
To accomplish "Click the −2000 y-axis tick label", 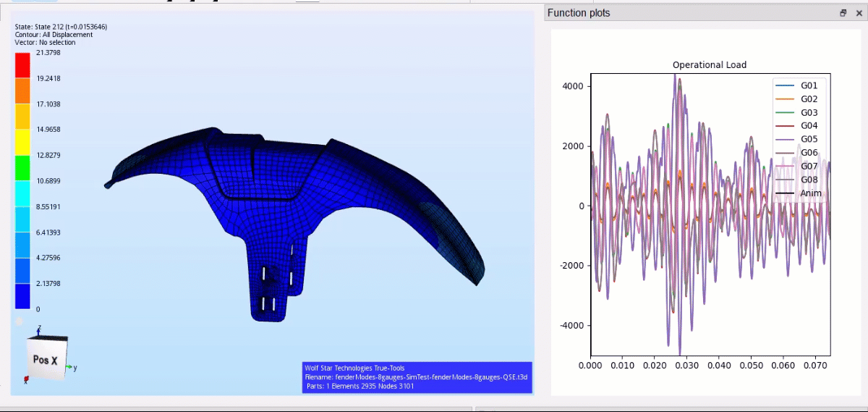I will pyautogui.click(x=570, y=266).
